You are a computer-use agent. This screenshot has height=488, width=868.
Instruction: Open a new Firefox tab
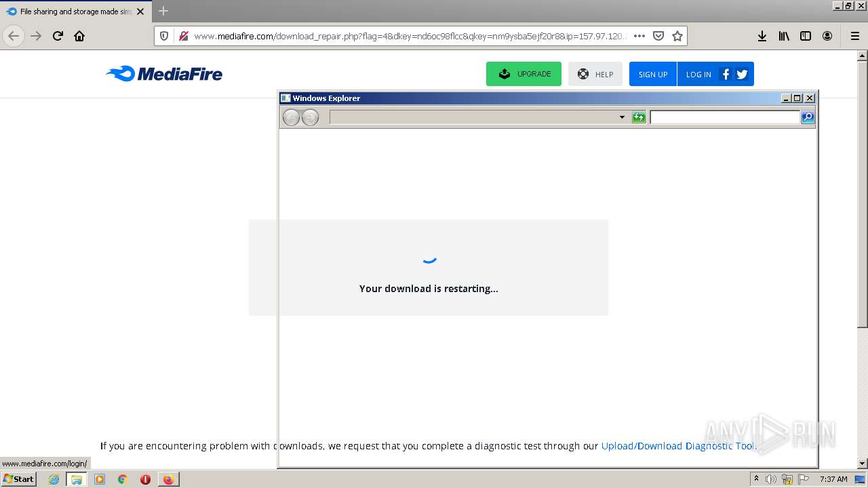[x=163, y=11]
